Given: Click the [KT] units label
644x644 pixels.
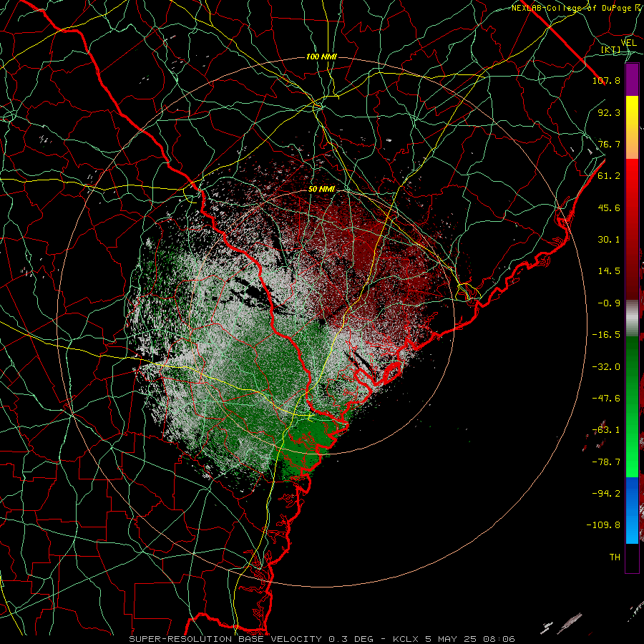Looking at the screenshot, I should pyautogui.click(x=611, y=49).
